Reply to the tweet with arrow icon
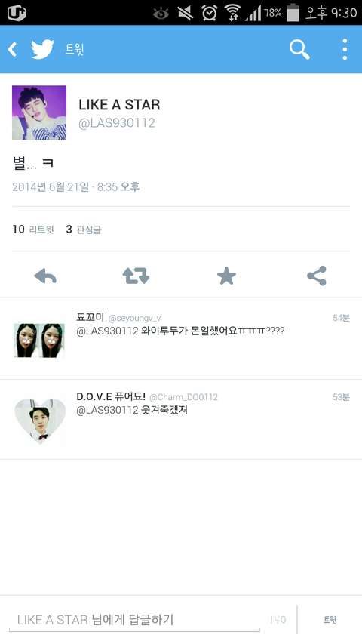The image size is (362, 644). [45, 276]
